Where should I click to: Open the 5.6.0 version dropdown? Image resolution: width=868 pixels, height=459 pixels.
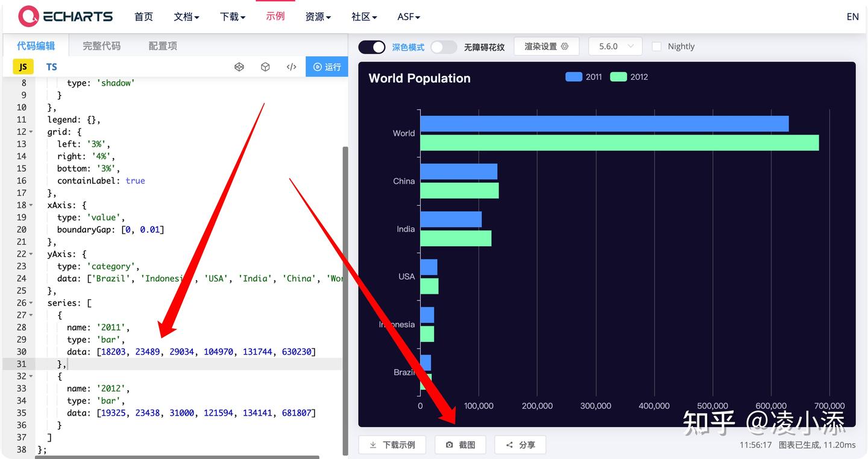tap(615, 46)
